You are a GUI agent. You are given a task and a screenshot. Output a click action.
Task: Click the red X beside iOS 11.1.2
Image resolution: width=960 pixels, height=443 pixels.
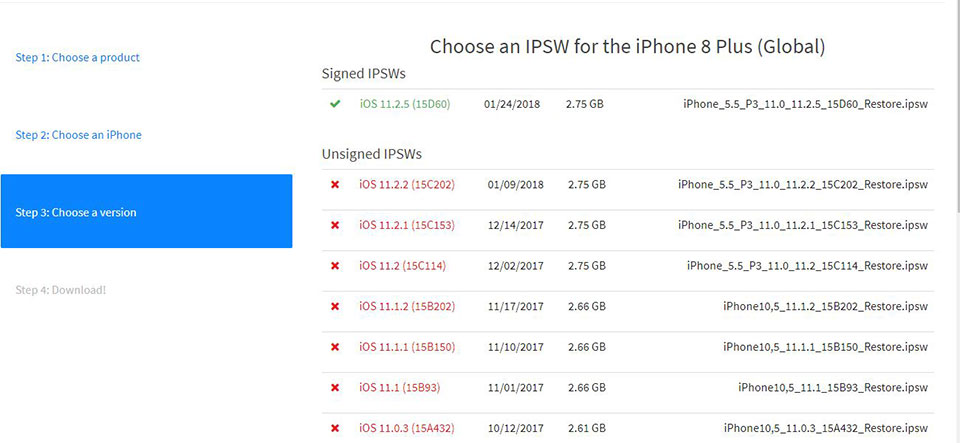point(335,306)
